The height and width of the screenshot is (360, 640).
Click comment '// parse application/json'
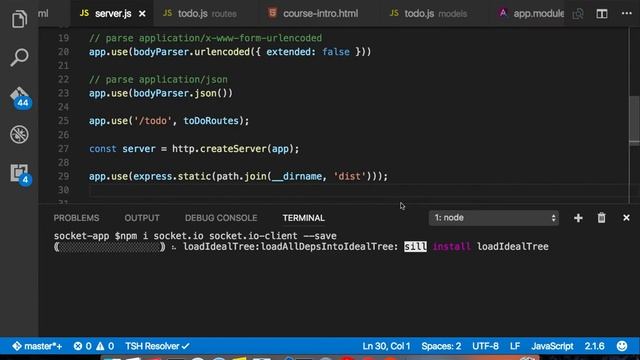[158, 79]
